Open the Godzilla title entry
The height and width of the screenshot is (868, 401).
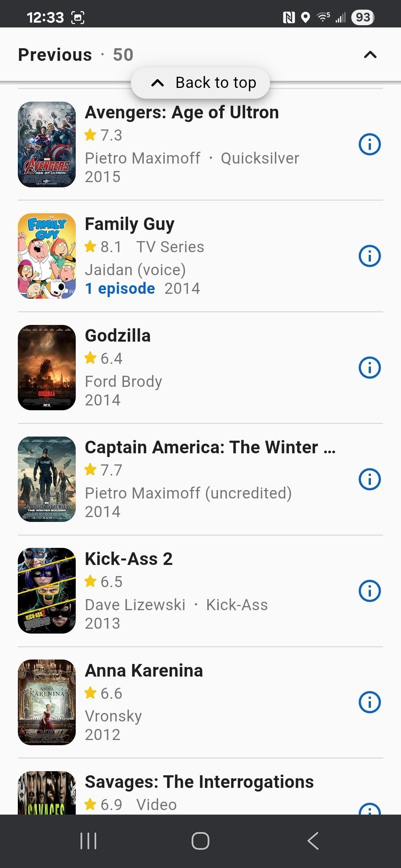coord(118,336)
